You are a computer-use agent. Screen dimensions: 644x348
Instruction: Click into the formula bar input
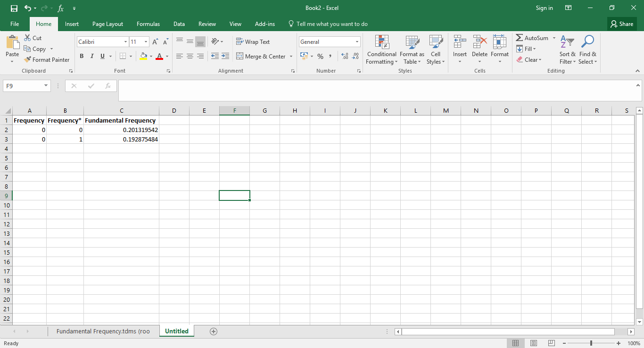point(376,91)
